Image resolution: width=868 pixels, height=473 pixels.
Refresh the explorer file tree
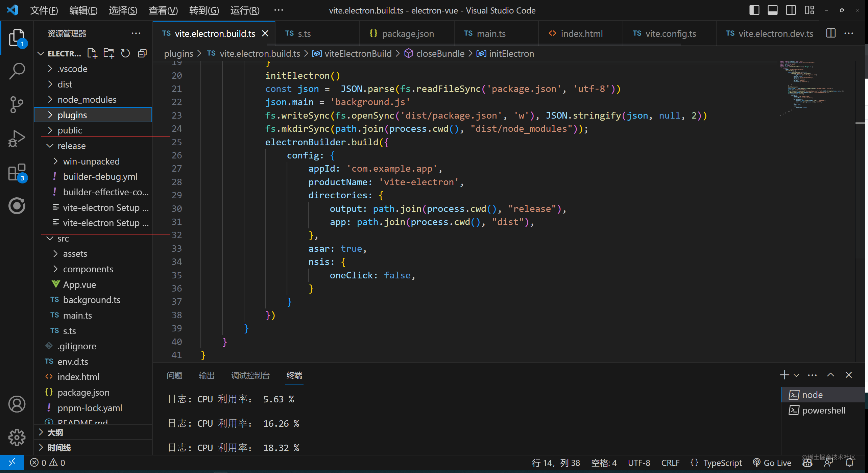(125, 53)
